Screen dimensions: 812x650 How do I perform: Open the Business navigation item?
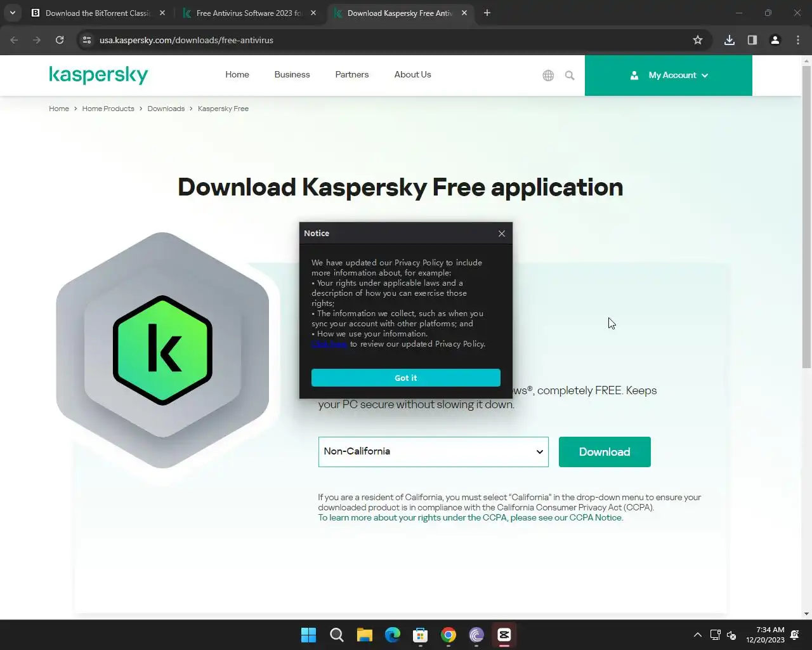tap(292, 75)
